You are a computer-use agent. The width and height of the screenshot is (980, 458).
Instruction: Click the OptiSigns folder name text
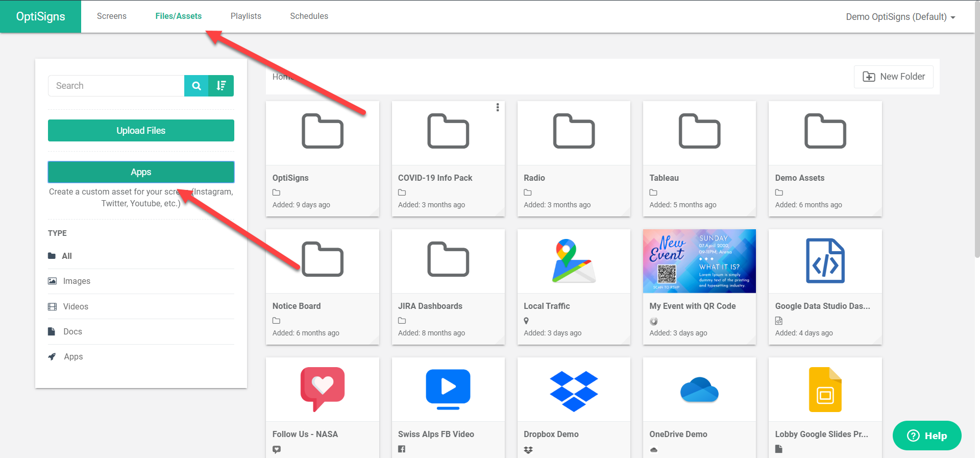pyautogui.click(x=290, y=178)
